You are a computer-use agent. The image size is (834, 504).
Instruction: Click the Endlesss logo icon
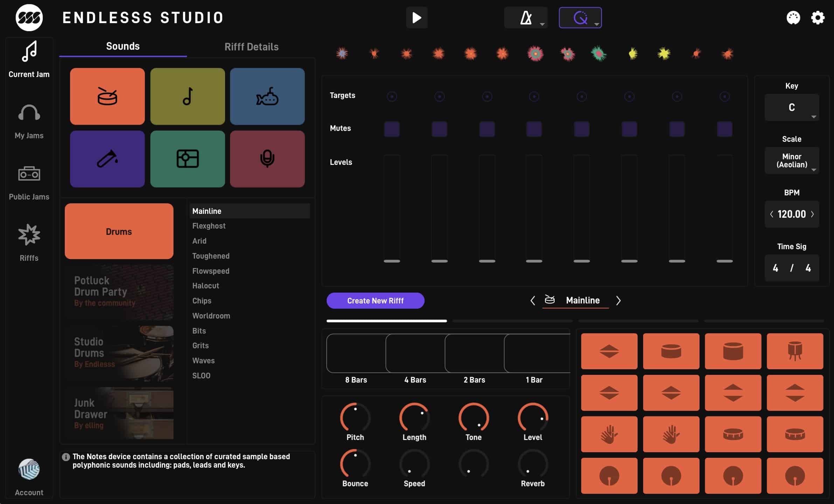coord(29,17)
